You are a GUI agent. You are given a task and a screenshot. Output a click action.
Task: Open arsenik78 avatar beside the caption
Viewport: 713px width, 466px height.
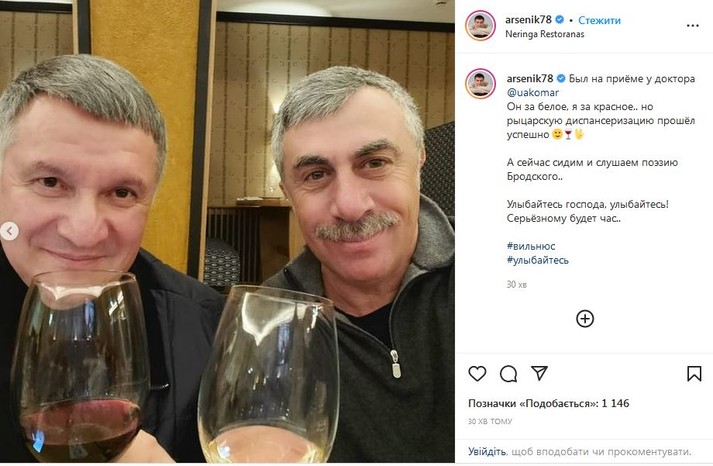(480, 84)
